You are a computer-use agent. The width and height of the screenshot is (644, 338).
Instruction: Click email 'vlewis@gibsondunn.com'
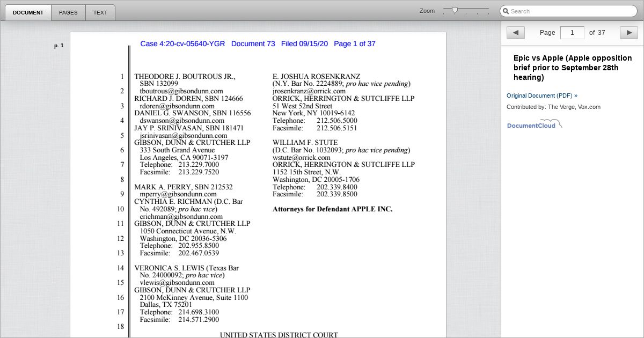click(x=177, y=283)
